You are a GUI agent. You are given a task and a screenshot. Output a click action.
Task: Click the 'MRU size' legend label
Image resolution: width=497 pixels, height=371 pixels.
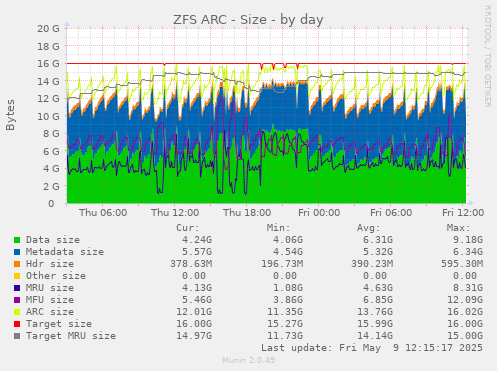pyautogui.click(x=50, y=288)
